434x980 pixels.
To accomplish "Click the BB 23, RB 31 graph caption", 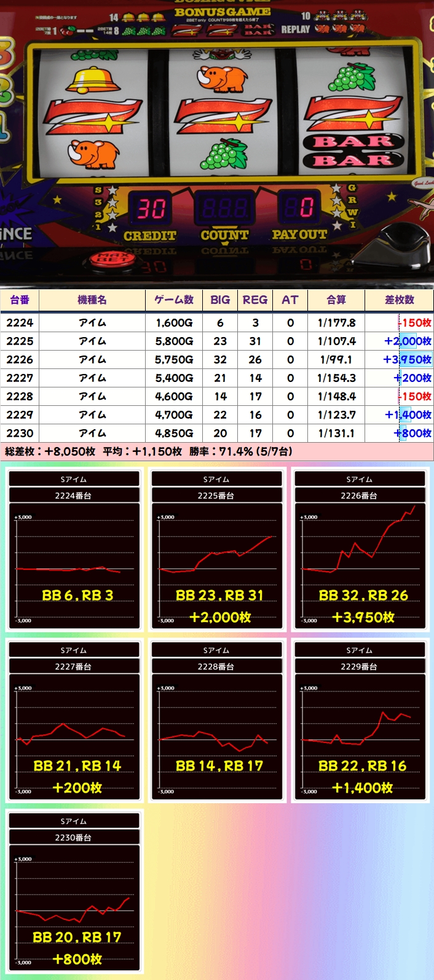I will [219, 595].
